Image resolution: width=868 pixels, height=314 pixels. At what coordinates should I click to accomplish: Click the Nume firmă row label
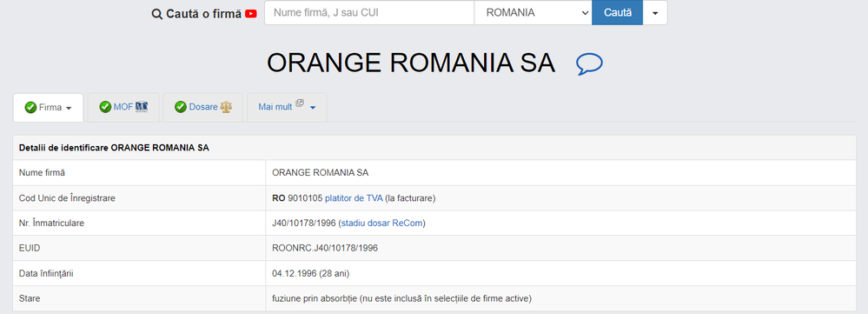click(42, 173)
